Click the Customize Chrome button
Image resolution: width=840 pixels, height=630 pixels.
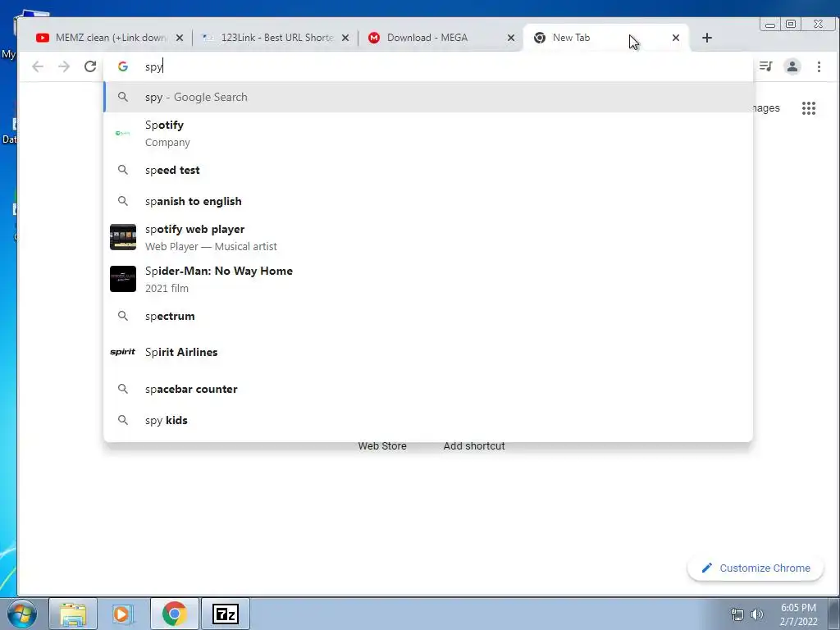pos(756,568)
